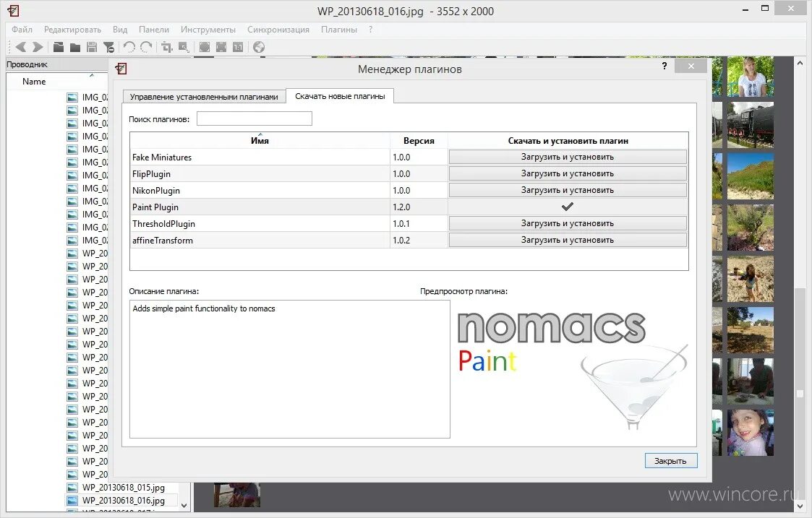812x518 pixels.
Task: Open the Редактировать menu
Action: click(x=72, y=30)
